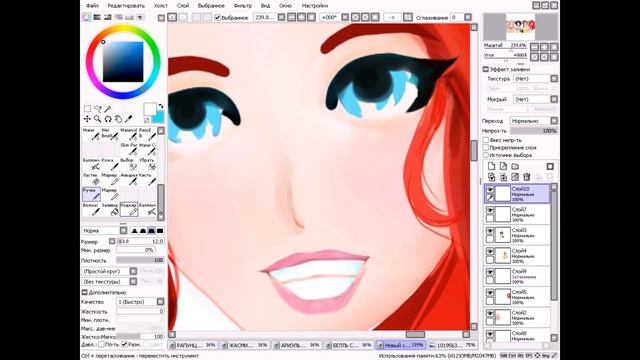Viewport: 640px width, 360px height.
Task: Uncheck the Разм. pressure checkbox
Action: click(124, 344)
